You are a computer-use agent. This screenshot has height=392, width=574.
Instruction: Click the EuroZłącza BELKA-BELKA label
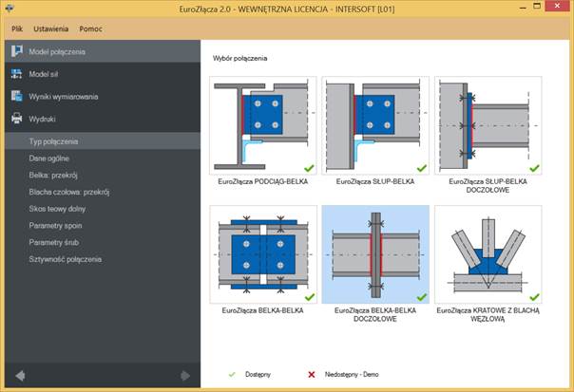point(263,310)
